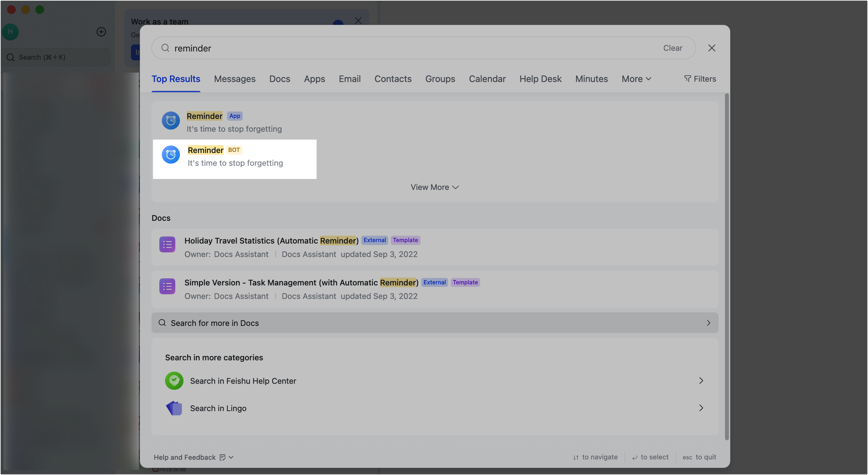The image size is (868, 475).
Task: Click the Lingo cards icon
Action: pyautogui.click(x=174, y=408)
